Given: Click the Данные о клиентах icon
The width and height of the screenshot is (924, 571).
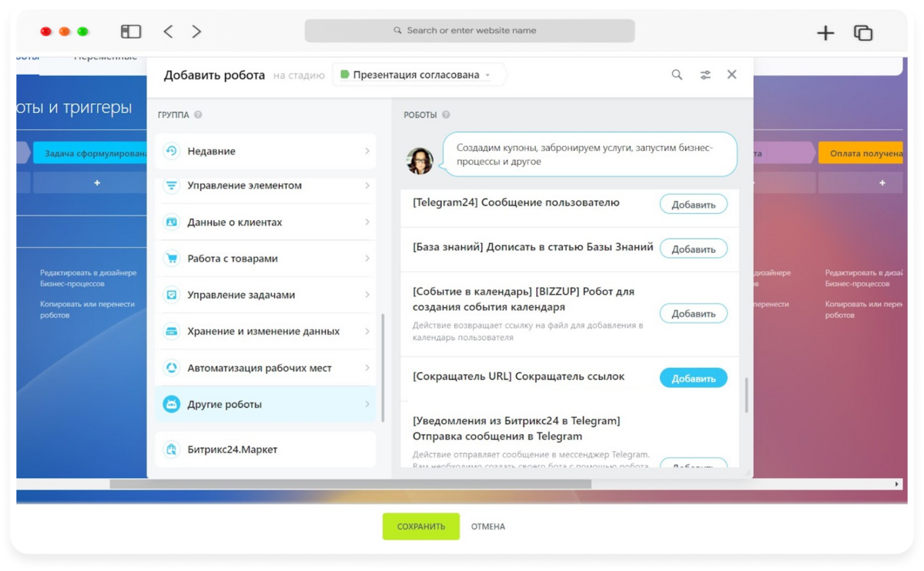Looking at the screenshot, I should tap(172, 222).
